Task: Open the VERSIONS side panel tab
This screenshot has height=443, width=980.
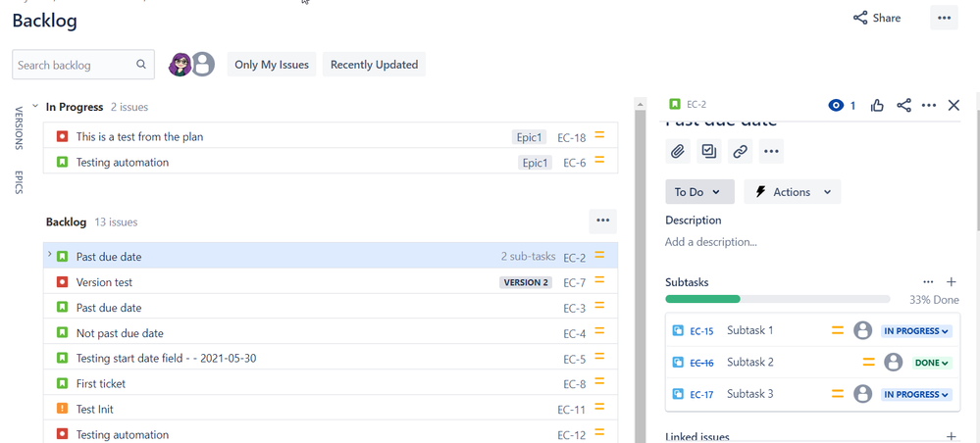Action: [x=18, y=128]
